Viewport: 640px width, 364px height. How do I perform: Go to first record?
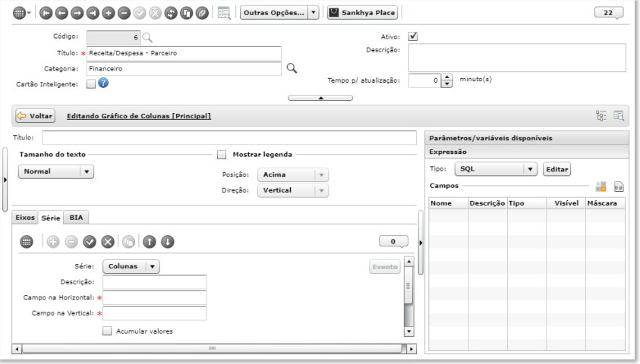pyautogui.click(x=46, y=13)
